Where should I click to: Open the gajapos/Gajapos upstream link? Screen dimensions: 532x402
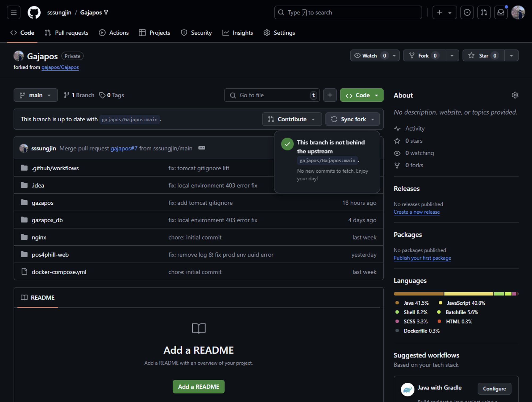coord(60,67)
